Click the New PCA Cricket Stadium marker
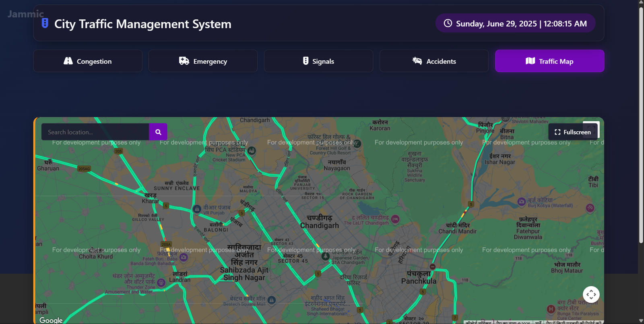Image resolution: width=644 pixels, height=324 pixels. click(252, 151)
